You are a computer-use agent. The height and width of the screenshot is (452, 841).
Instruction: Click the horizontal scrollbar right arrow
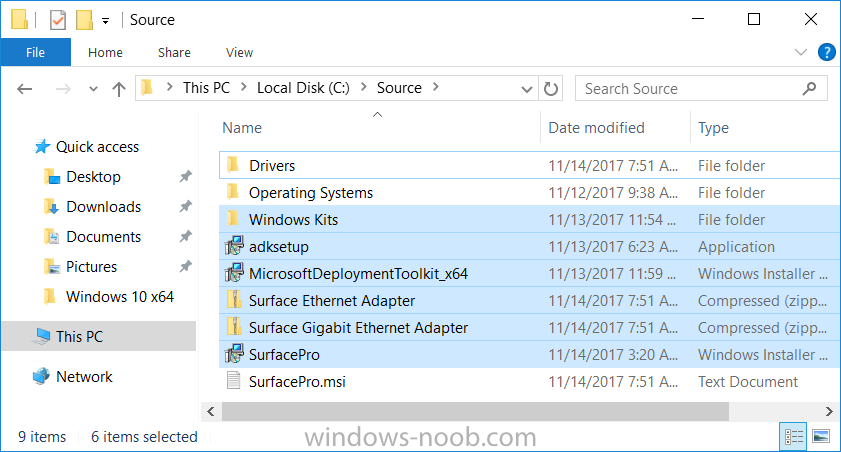829,411
